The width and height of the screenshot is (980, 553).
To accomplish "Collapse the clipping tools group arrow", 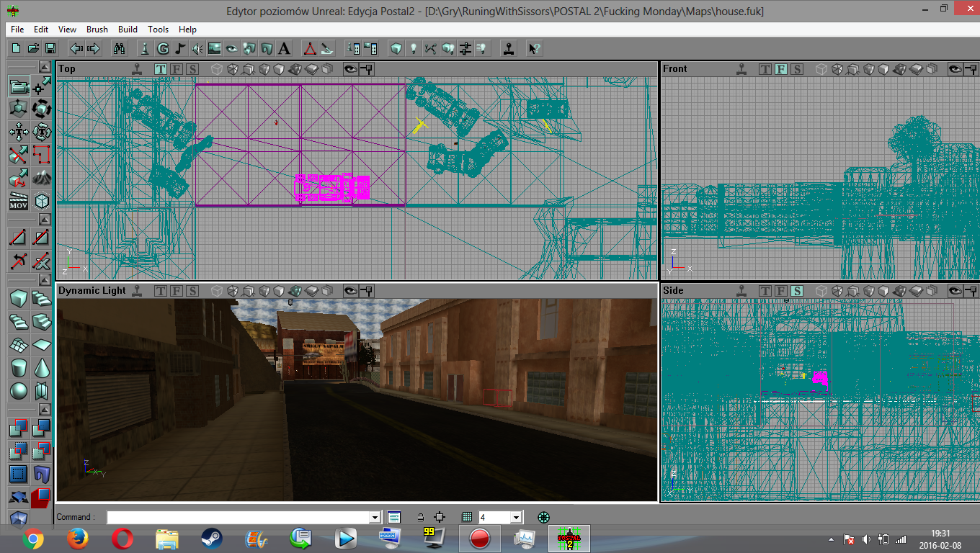I will coord(45,220).
